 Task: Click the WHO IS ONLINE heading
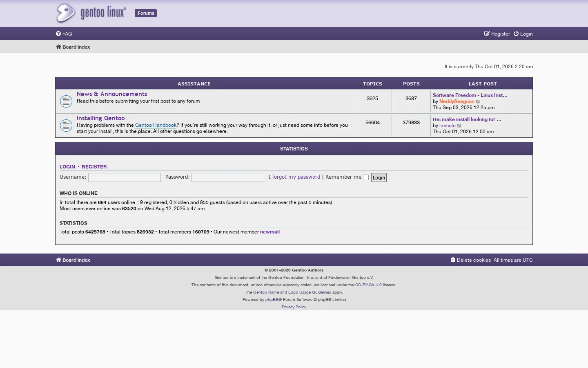point(78,193)
